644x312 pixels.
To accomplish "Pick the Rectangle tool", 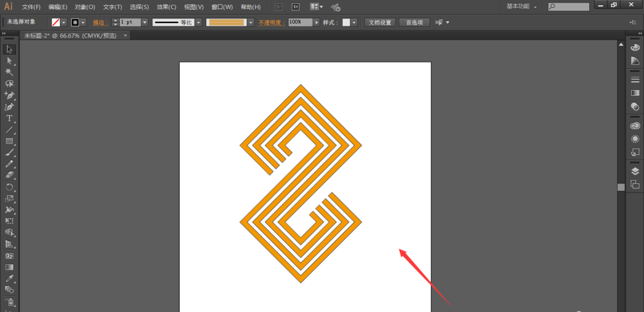I will click(10, 142).
